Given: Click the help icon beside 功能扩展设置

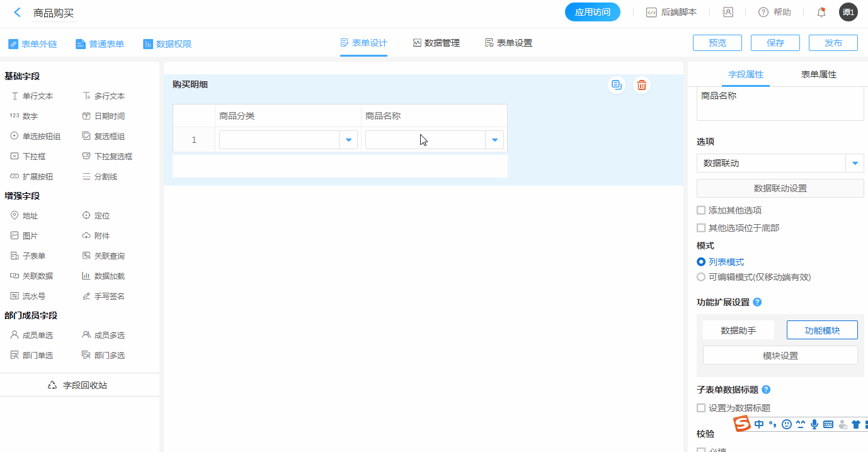Looking at the screenshot, I should click(757, 302).
